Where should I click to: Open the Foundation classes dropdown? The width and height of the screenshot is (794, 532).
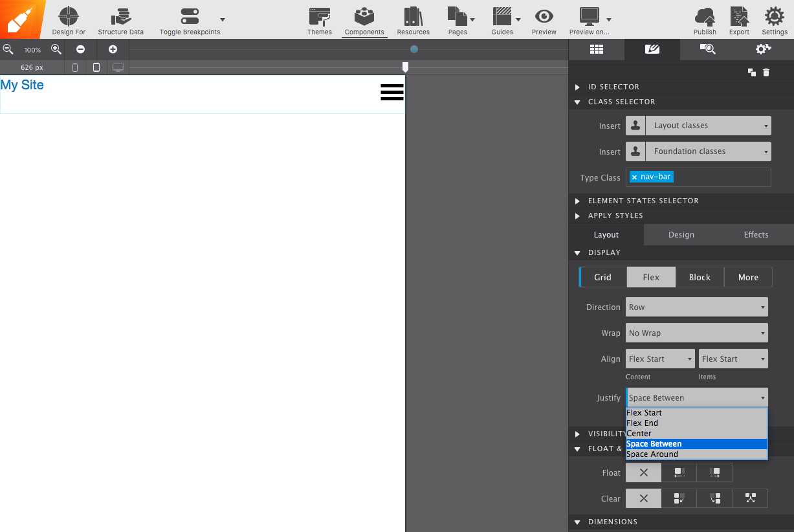tap(710, 151)
